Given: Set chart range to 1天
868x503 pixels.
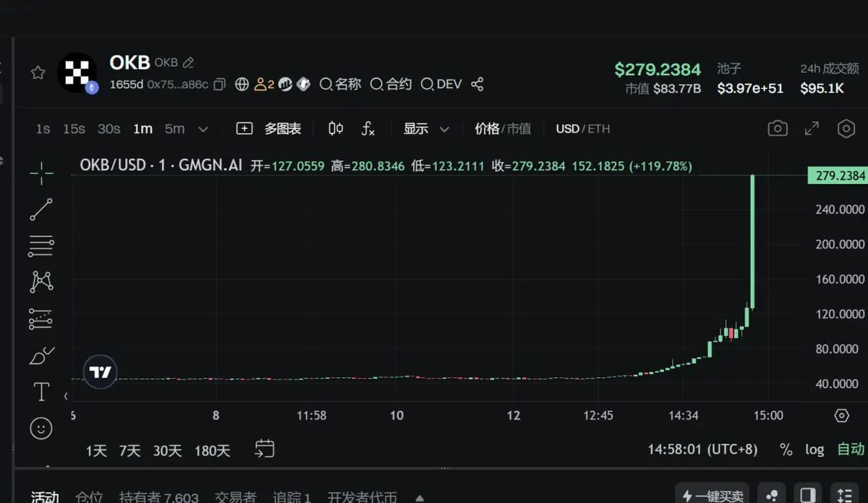Looking at the screenshot, I should 96,451.
